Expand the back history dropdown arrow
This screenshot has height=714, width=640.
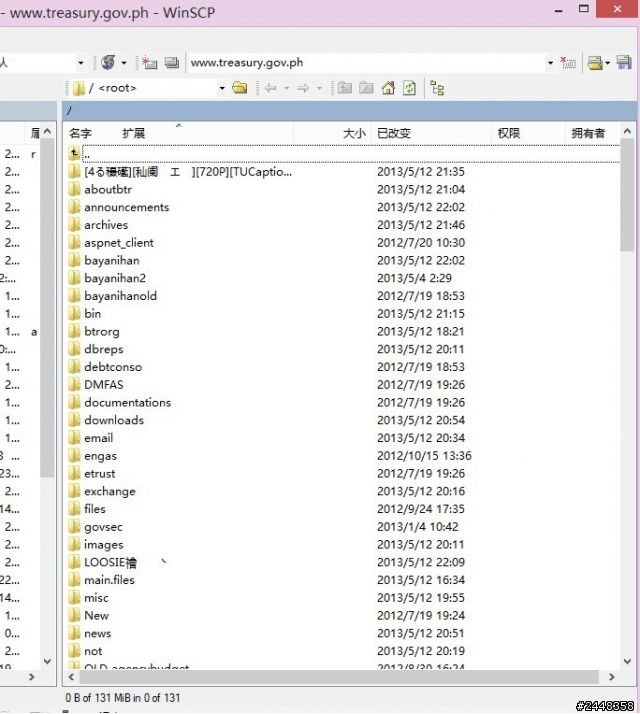tap(287, 88)
